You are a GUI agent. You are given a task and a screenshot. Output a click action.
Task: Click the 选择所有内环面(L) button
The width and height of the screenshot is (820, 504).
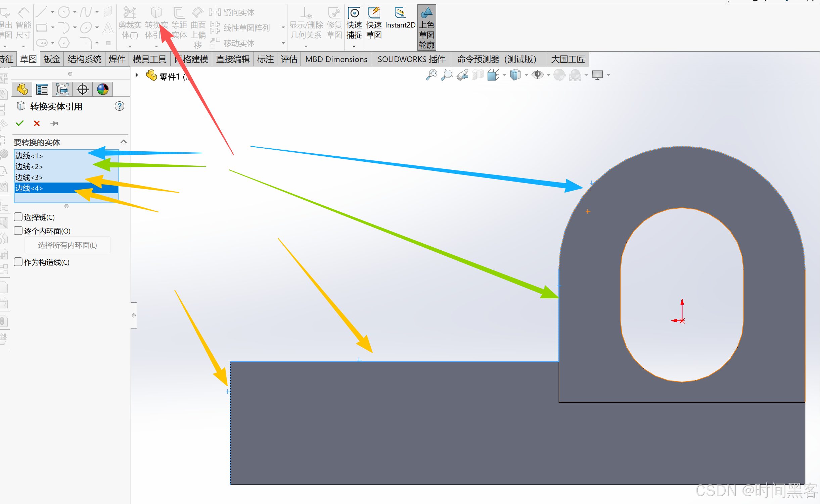click(x=67, y=245)
